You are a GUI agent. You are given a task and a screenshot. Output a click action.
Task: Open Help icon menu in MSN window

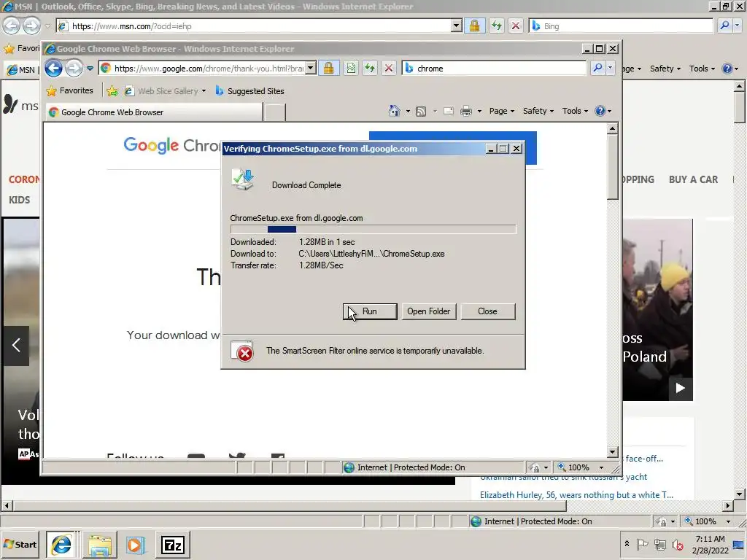pyautogui.click(x=729, y=69)
